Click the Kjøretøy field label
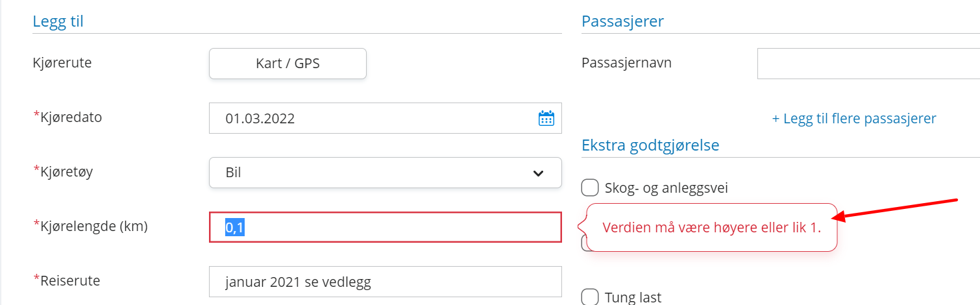 pyautogui.click(x=66, y=172)
